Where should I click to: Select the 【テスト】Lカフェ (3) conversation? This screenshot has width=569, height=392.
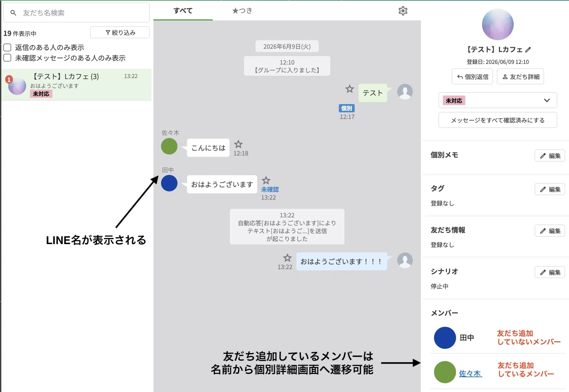[x=76, y=85]
